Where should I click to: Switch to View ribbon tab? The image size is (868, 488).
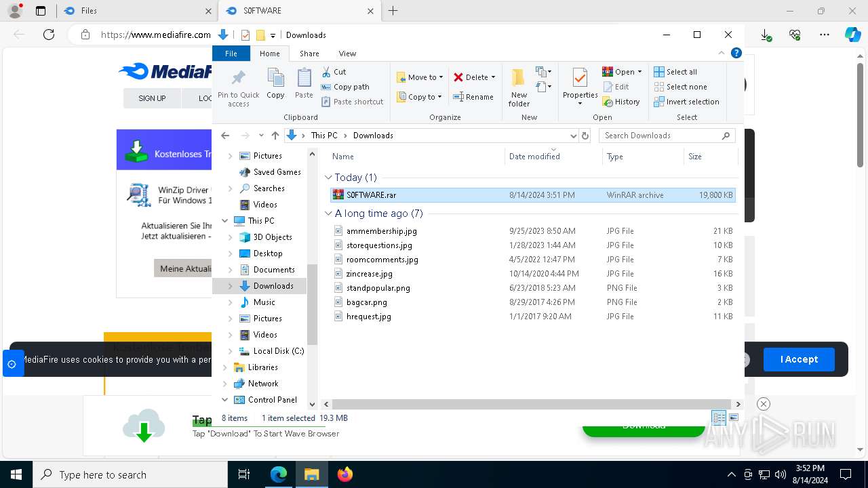click(x=347, y=54)
